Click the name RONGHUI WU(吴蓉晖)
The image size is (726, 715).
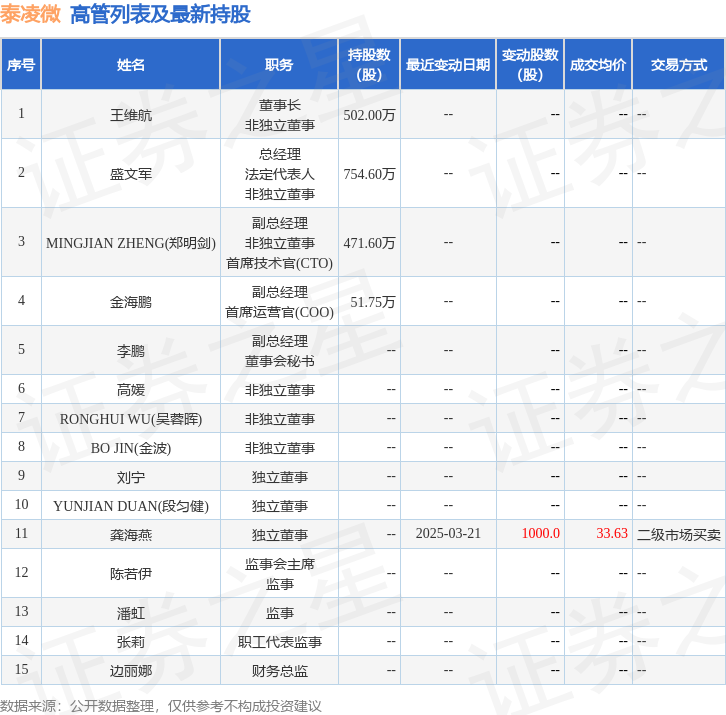tap(131, 419)
